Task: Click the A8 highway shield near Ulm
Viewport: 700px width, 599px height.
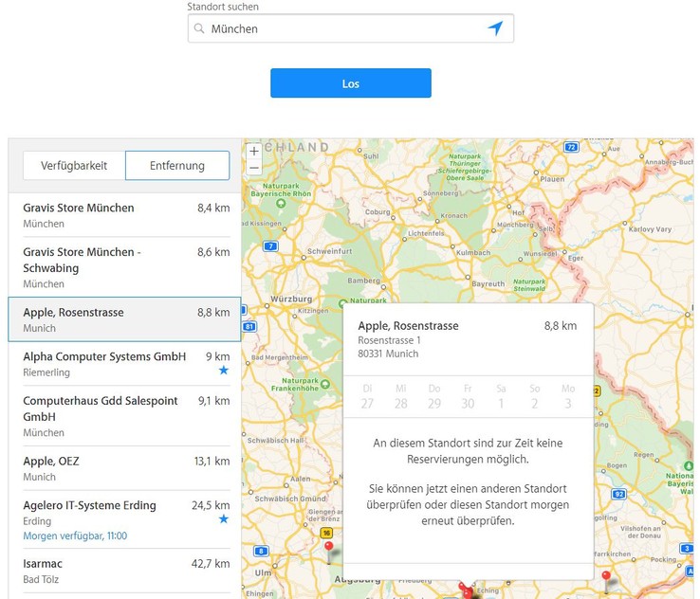Action: (261, 551)
